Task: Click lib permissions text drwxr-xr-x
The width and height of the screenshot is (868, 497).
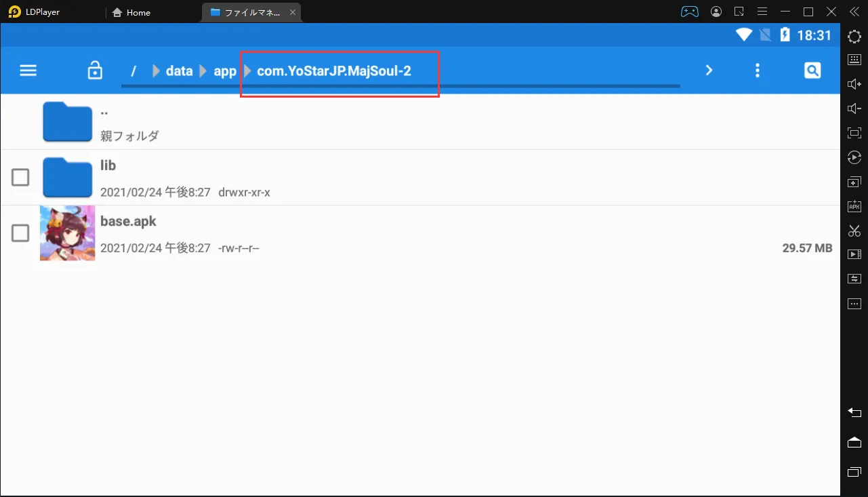Action: tap(244, 193)
